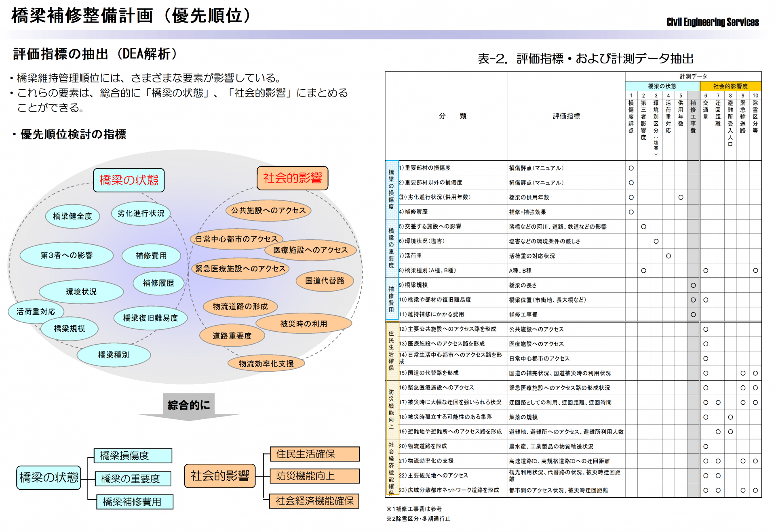Viewport: 776px width, 532px height.
Task: Click the circle mark in the 補修工事費 row
Action: point(693,315)
